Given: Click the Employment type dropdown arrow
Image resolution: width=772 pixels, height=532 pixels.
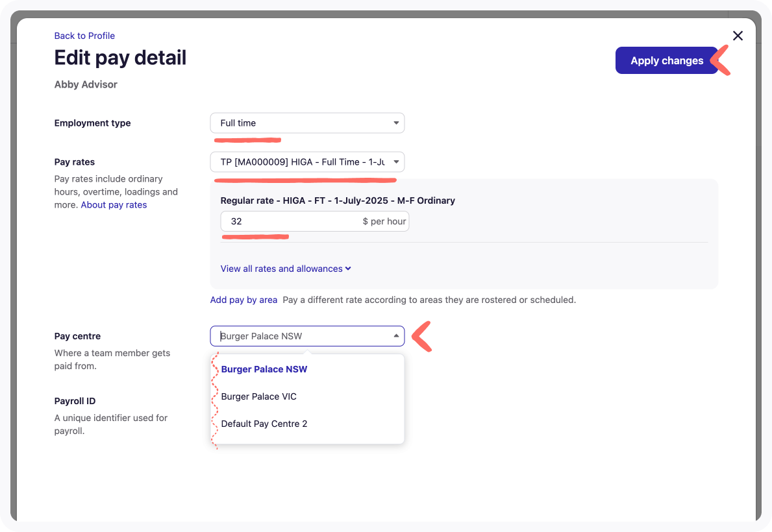Looking at the screenshot, I should tap(396, 123).
